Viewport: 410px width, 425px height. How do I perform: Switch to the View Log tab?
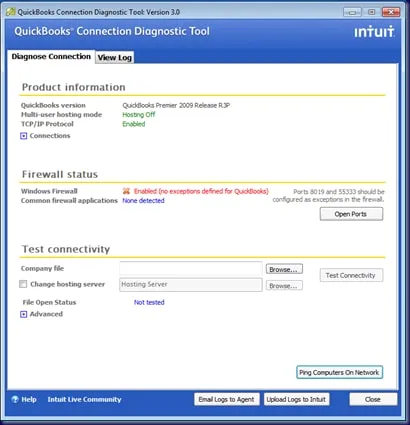[x=115, y=57]
